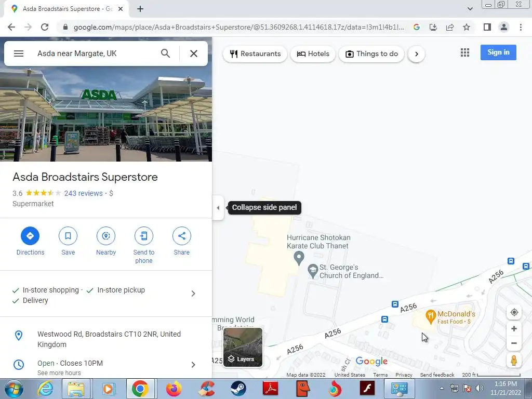Clear the search with the X icon
This screenshot has width=532, height=399.
tap(194, 54)
